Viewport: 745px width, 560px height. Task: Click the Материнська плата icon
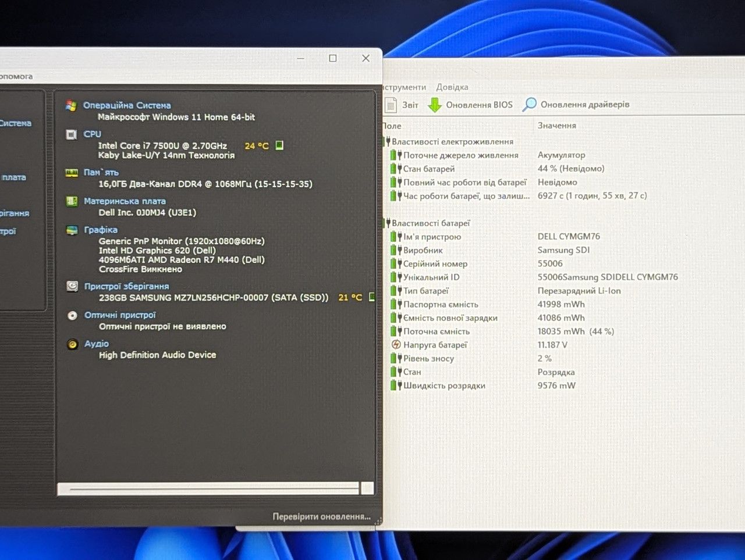[x=72, y=201]
